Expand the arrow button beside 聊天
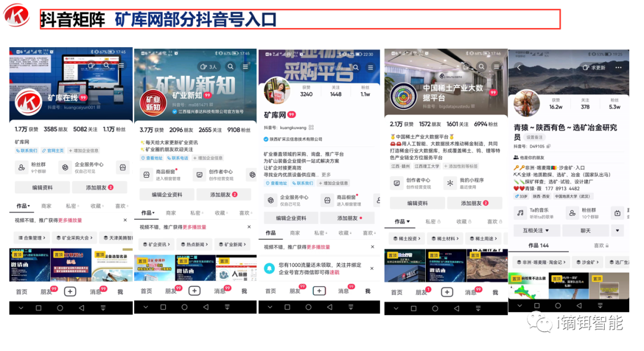Viewport: 644px width, 351px height. pos(617,230)
